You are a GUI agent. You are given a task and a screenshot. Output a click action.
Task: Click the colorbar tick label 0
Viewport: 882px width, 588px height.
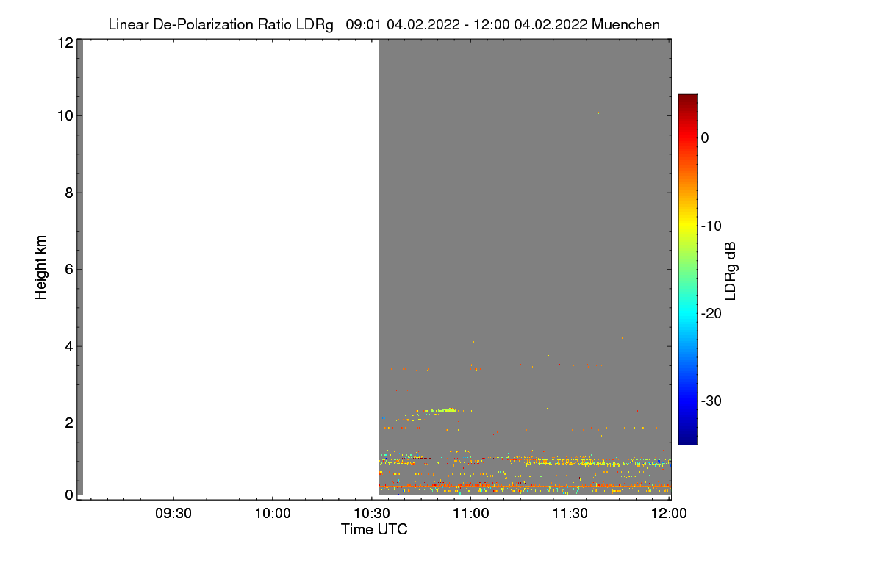(x=705, y=137)
